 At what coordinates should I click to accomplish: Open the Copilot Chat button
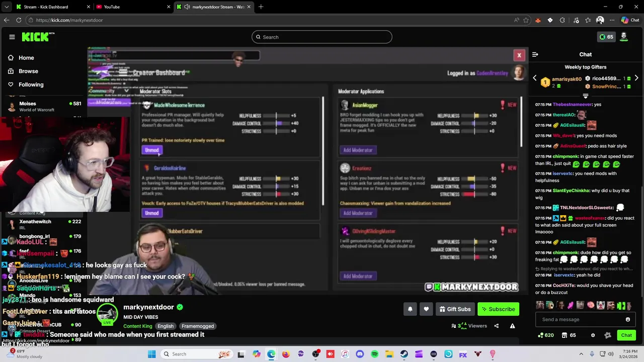630,20
